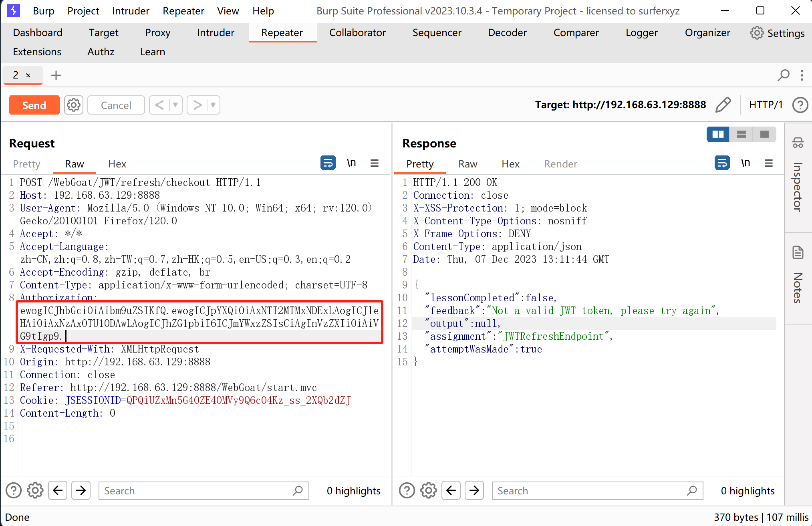Toggle response non-printable characters \n

click(x=746, y=163)
